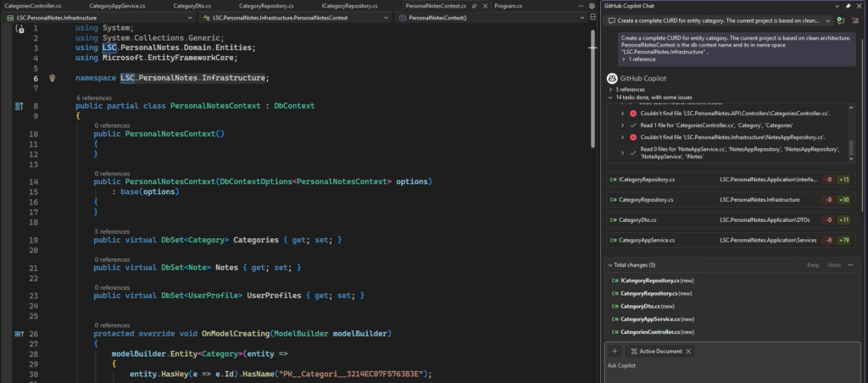Pin the PersonalNotesContext.cs tab

pos(475,6)
